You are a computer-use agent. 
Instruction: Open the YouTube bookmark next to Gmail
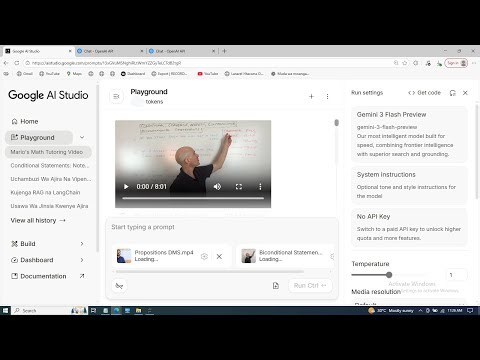pyautogui.click(x=49, y=74)
